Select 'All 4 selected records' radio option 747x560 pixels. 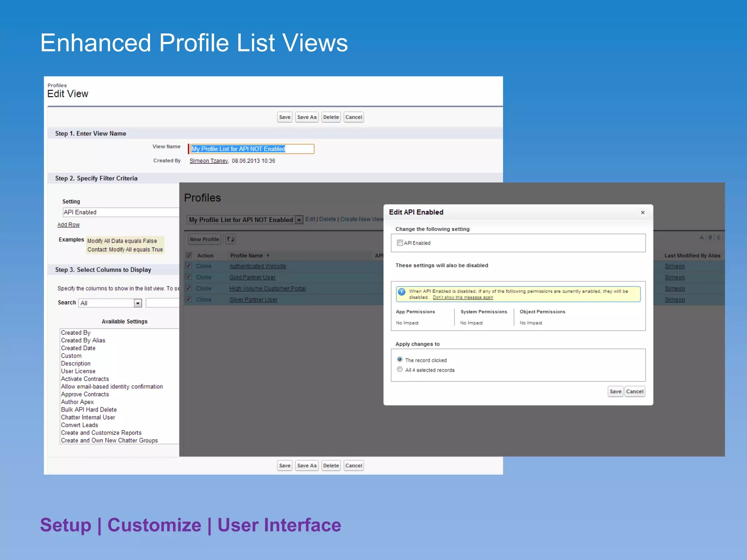point(400,369)
